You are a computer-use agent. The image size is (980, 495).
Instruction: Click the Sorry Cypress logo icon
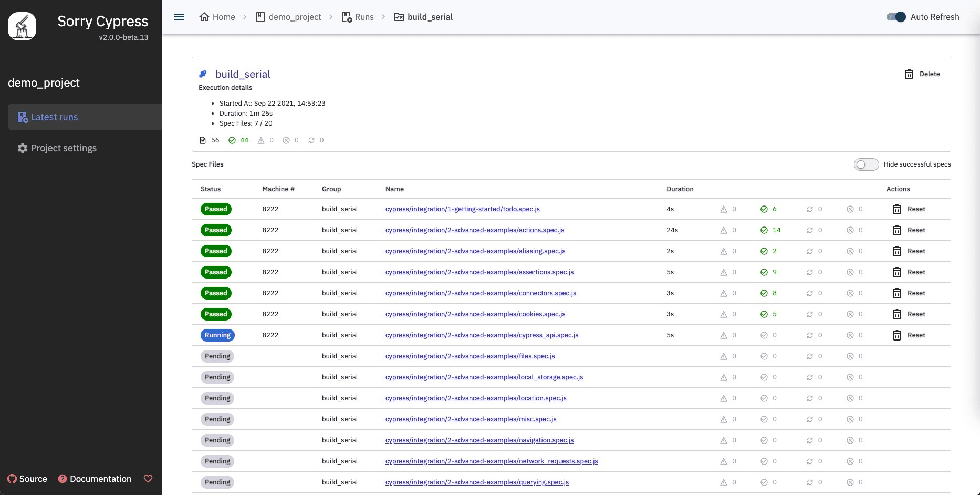pos(22,26)
